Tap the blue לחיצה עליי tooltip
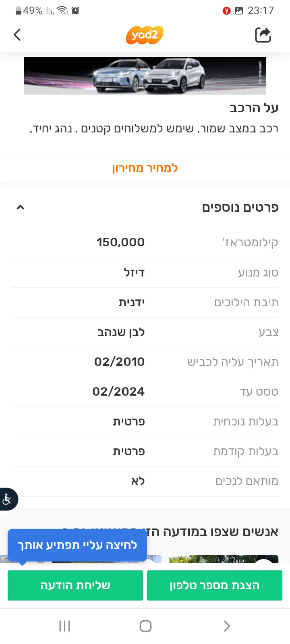The width and height of the screenshot is (290, 644). click(77, 545)
